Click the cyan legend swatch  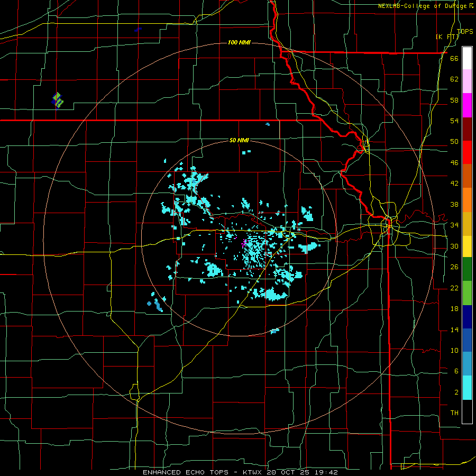[467, 388]
